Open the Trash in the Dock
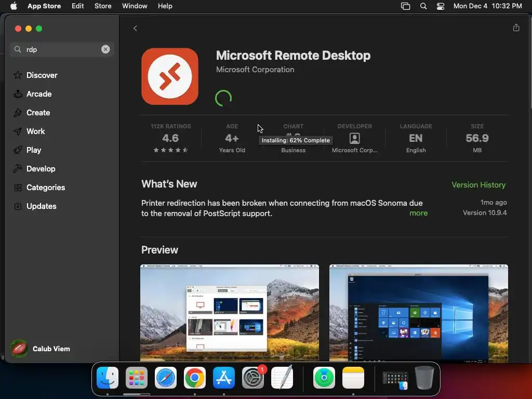 [x=424, y=378]
